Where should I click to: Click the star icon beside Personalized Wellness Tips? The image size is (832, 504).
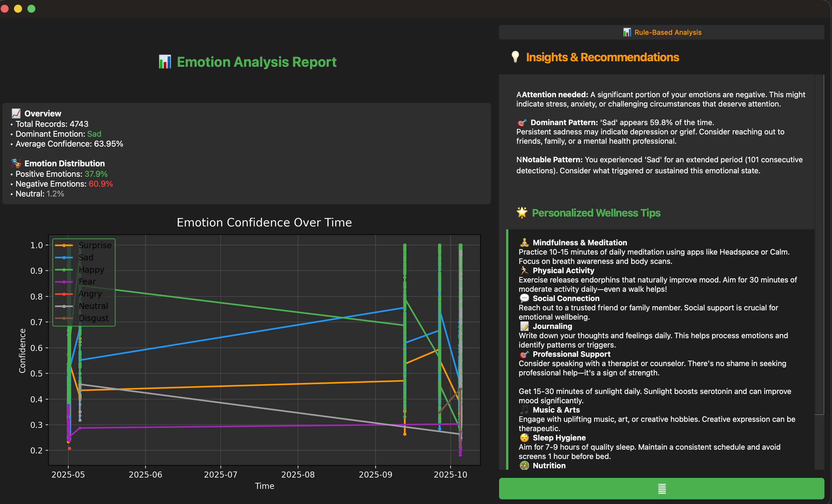coord(522,213)
